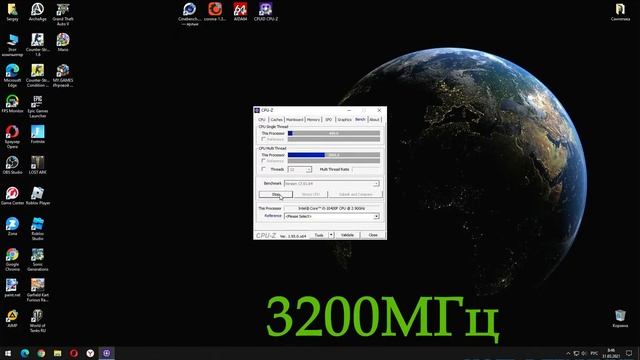Open Counter-Strike 1.6 desktop shortcut
640x360 pixels.
pos(38,44)
